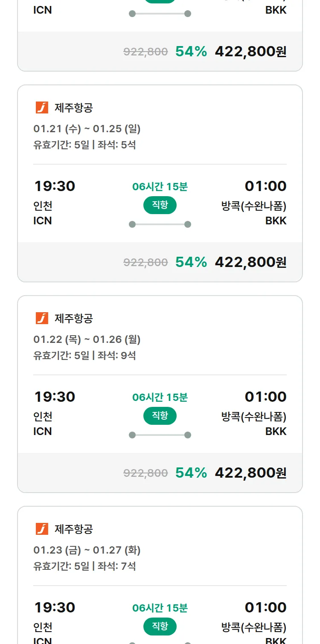Image resolution: width=320 pixels, height=644 pixels.
Task: Click the Jeju Air logo on the 01.21 flight
Action: (x=42, y=107)
